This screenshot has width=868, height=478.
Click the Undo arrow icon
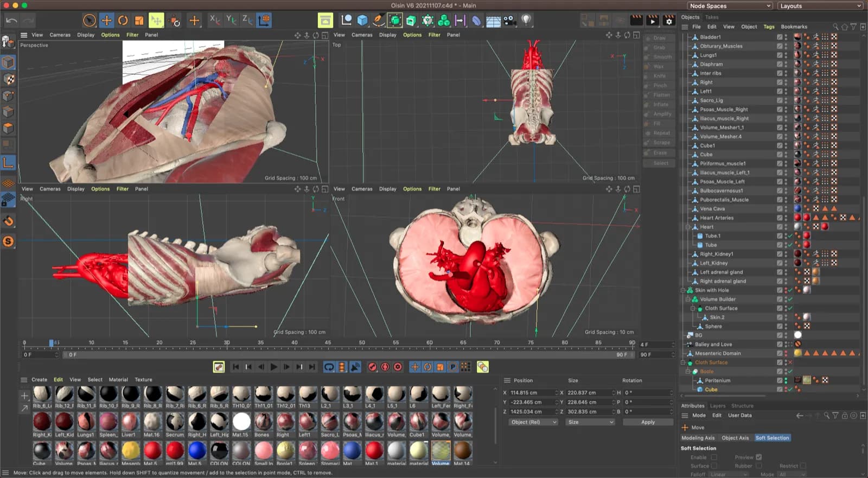click(11, 21)
